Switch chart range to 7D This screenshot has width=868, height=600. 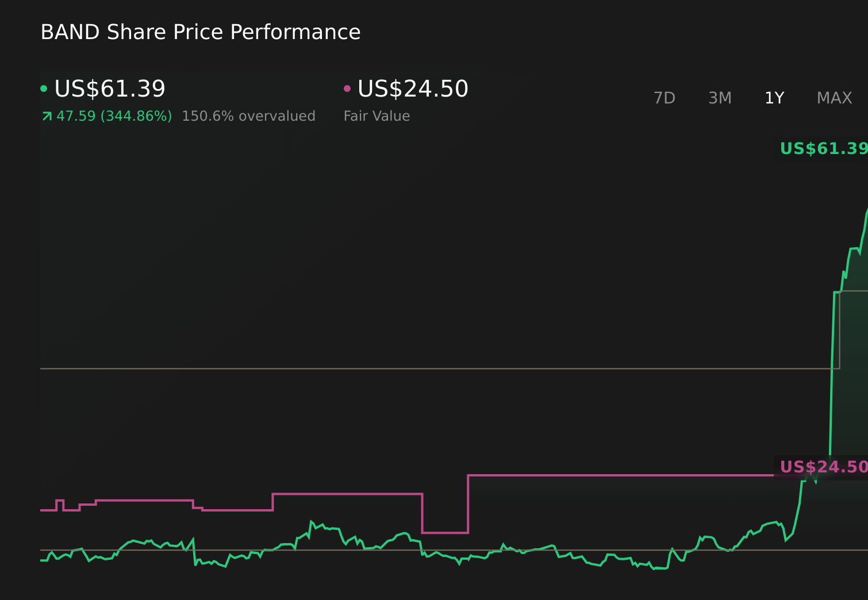coord(664,98)
